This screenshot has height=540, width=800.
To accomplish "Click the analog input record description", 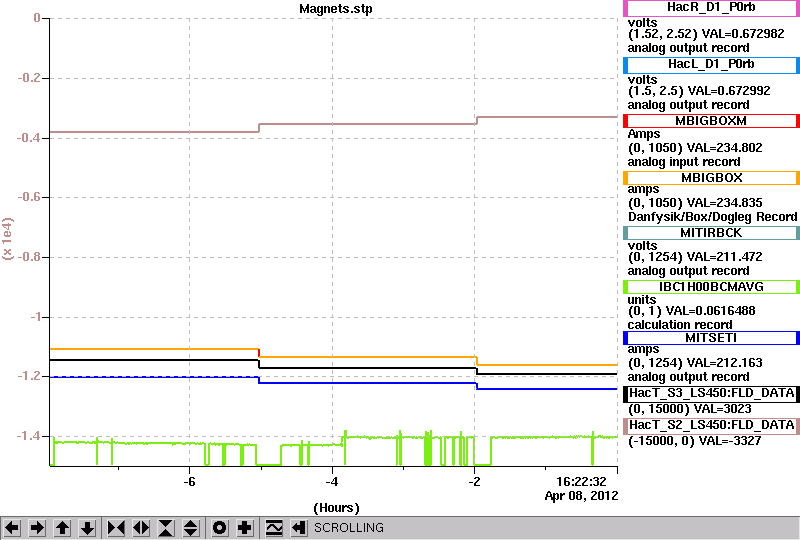I will (684, 162).
